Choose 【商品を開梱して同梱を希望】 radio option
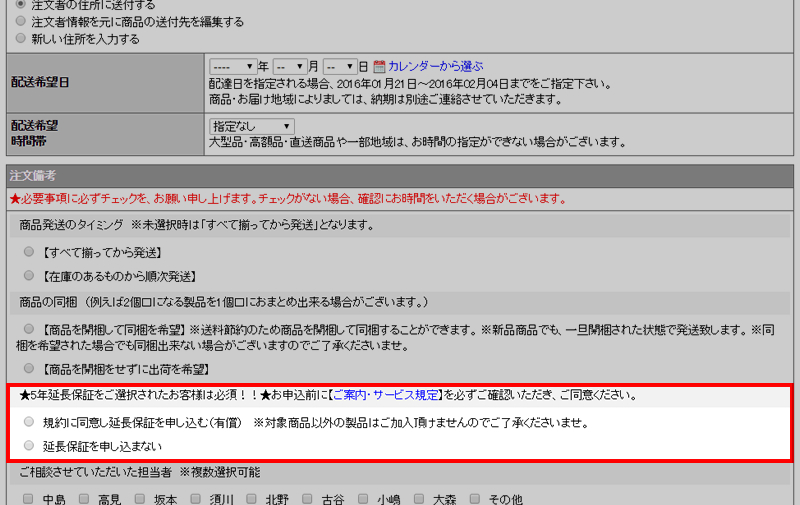Image resolution: width=800 pixels, height=505 pixels. click(29, 328)
